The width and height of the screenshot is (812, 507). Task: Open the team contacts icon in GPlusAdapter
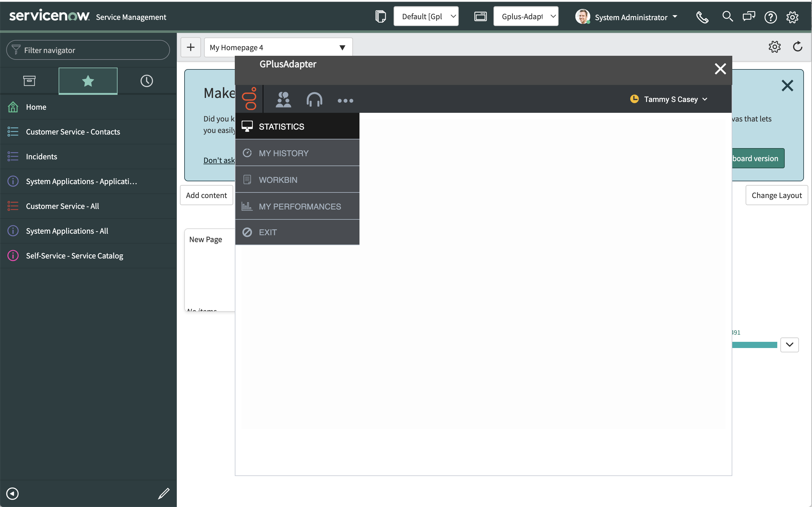283,99
